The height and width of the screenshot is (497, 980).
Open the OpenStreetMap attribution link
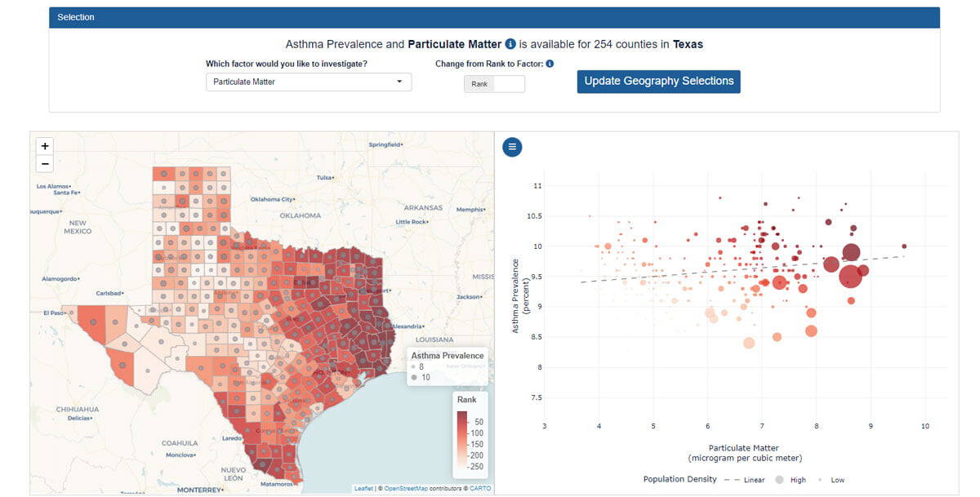click(x=405, y=489)
